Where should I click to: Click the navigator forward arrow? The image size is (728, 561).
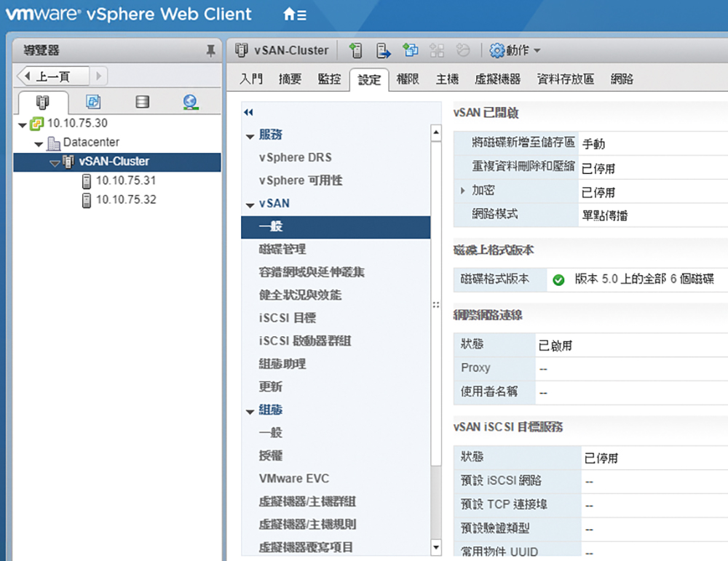pos(98,76)
